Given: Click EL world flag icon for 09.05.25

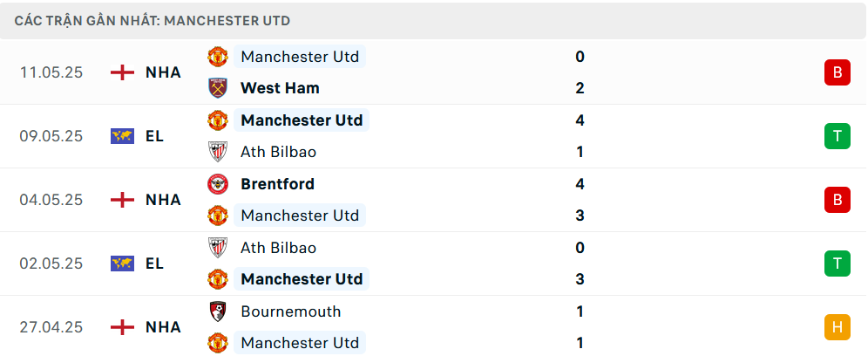Looking at the screenshot, I should [x=122, y=136].
